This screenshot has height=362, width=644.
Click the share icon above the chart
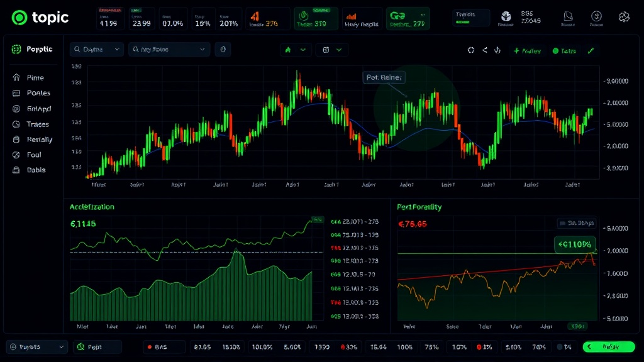485,50
